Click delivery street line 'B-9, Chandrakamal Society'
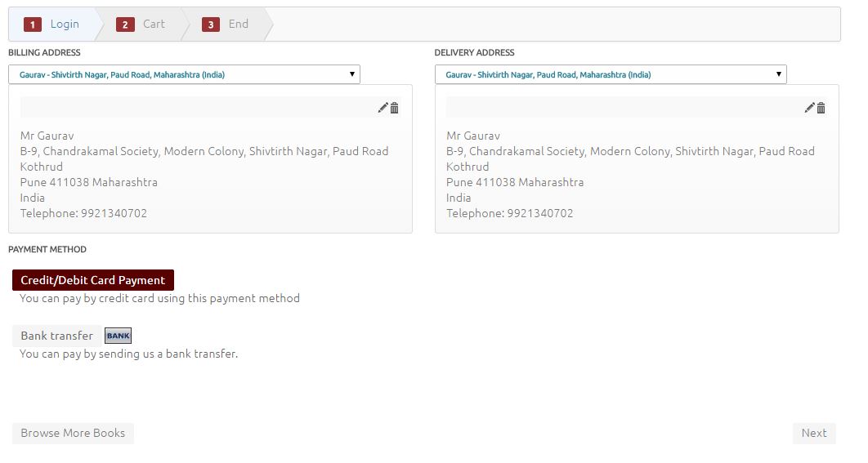 (x=630, y=152)
